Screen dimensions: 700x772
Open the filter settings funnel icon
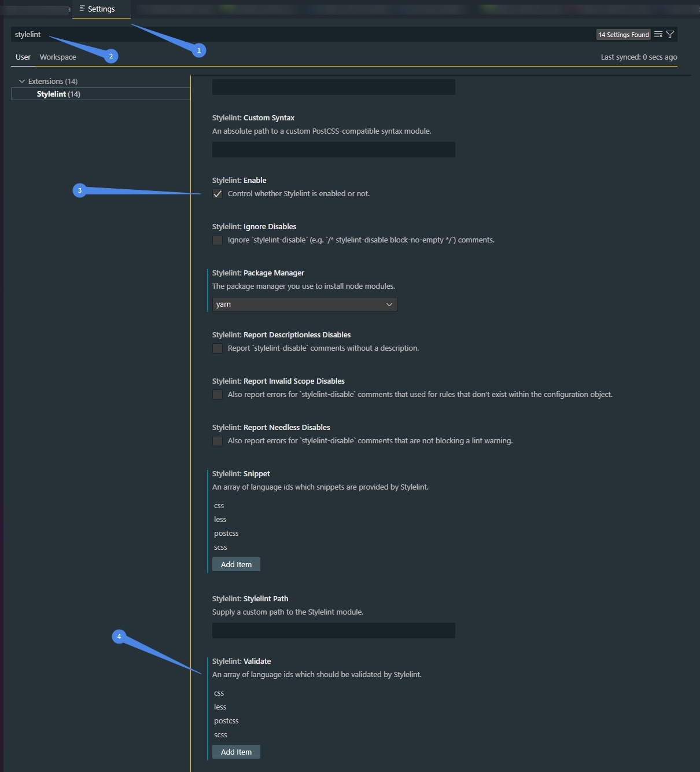pyautogui.click(x=670, y=35)
